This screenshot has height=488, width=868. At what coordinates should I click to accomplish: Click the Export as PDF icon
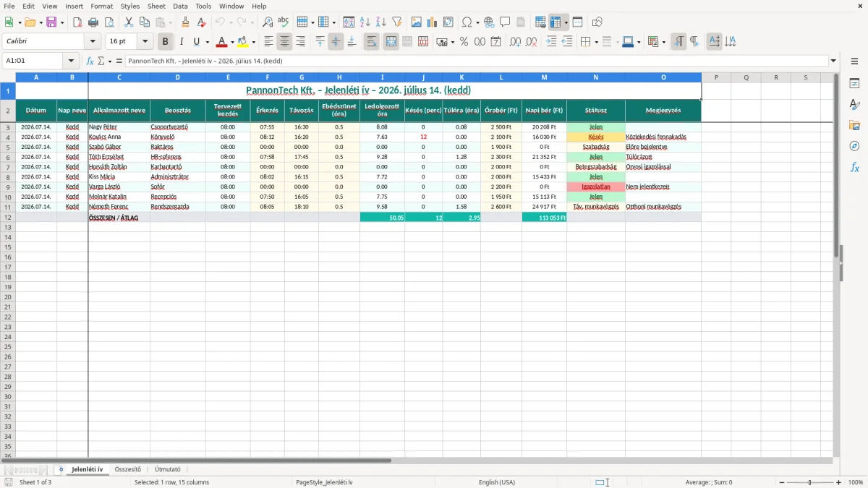pos(78,22)
